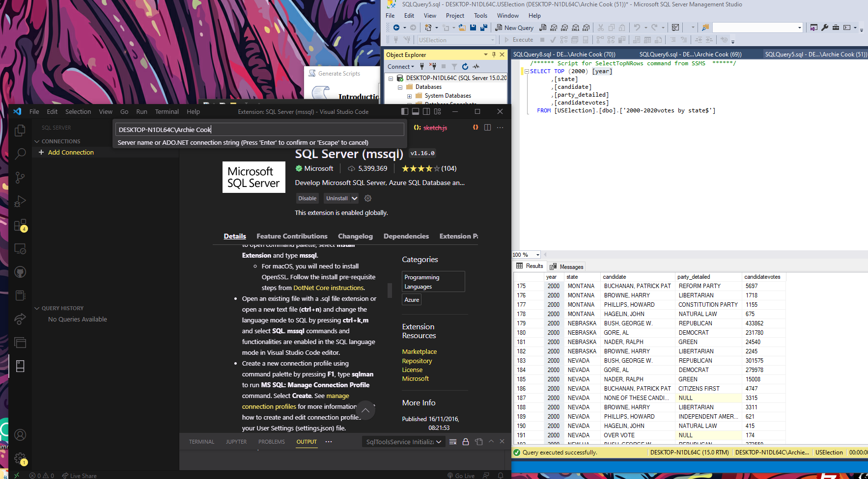
Task: Collapse the Databases node in Object Explorer
Action: click(x=400, y=87)
